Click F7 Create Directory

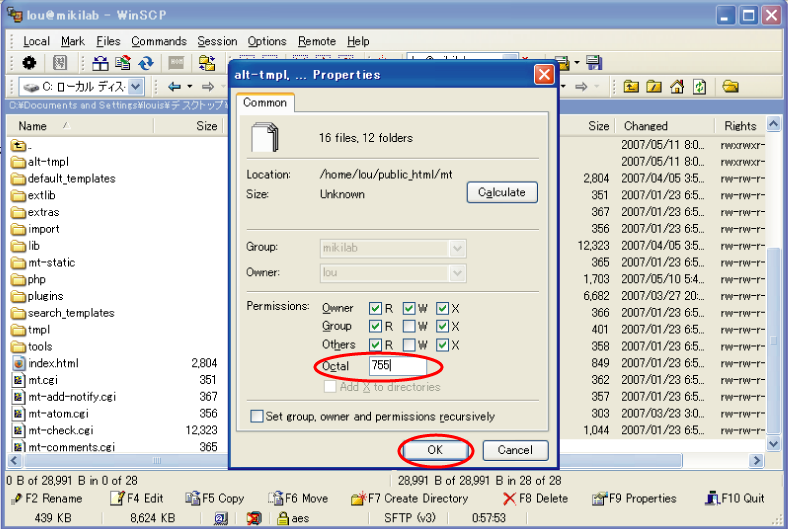click(x=410, y=498)
